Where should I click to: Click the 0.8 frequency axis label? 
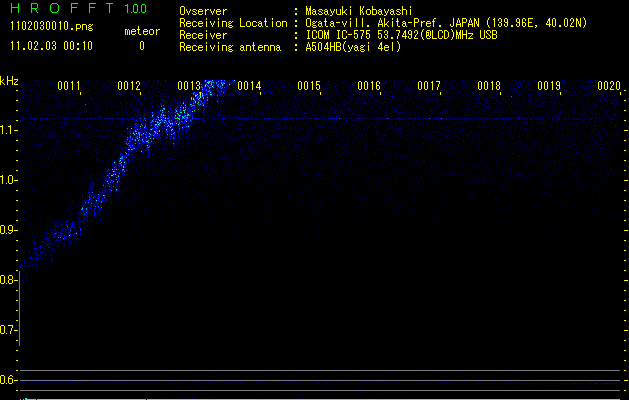(8, 280)
